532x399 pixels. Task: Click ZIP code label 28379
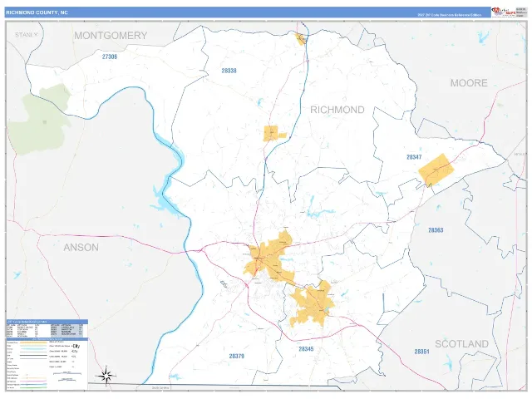[236, 356]
